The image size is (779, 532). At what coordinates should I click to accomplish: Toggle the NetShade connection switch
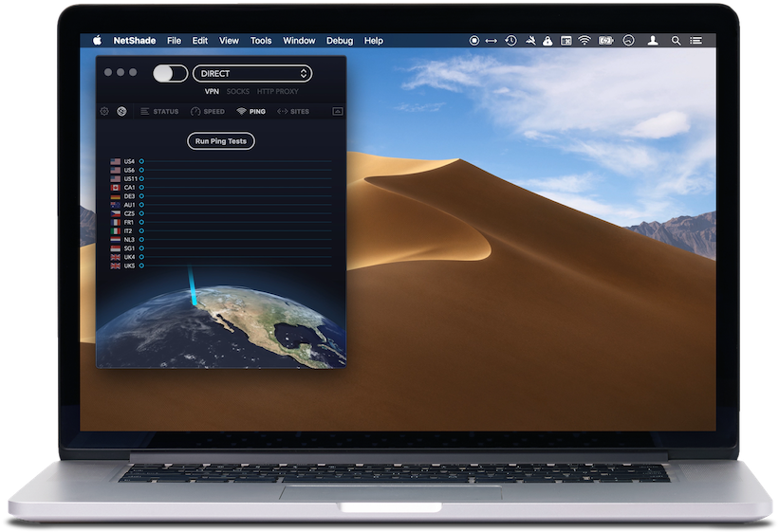(170, 74)
